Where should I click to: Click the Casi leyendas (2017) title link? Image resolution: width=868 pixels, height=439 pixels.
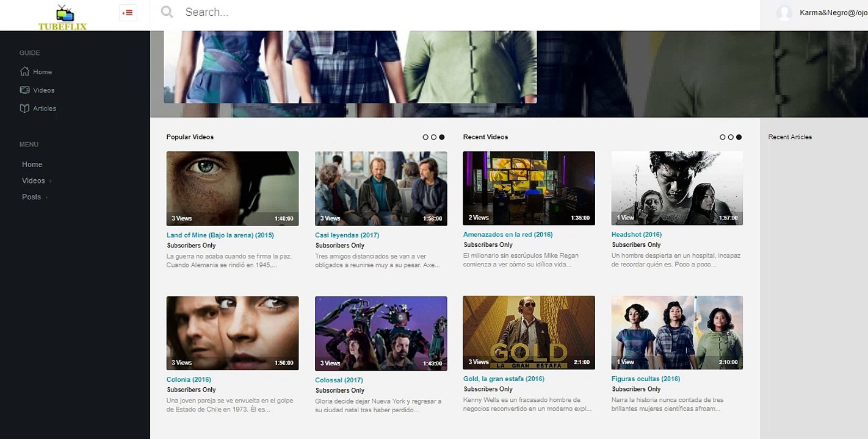tap(347, 235)
